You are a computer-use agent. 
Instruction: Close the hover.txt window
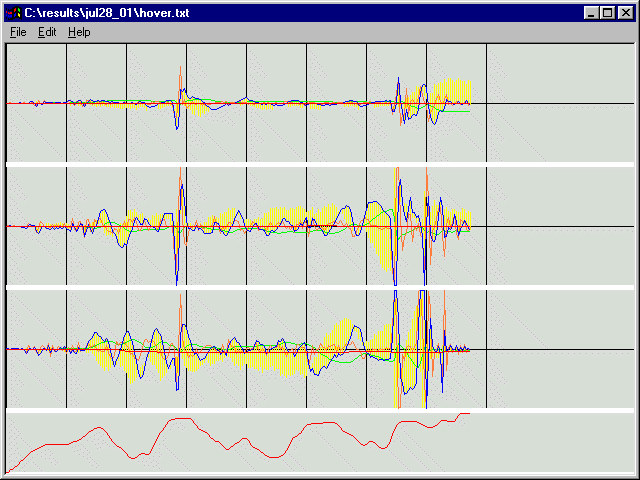click(x=625, y=12)
